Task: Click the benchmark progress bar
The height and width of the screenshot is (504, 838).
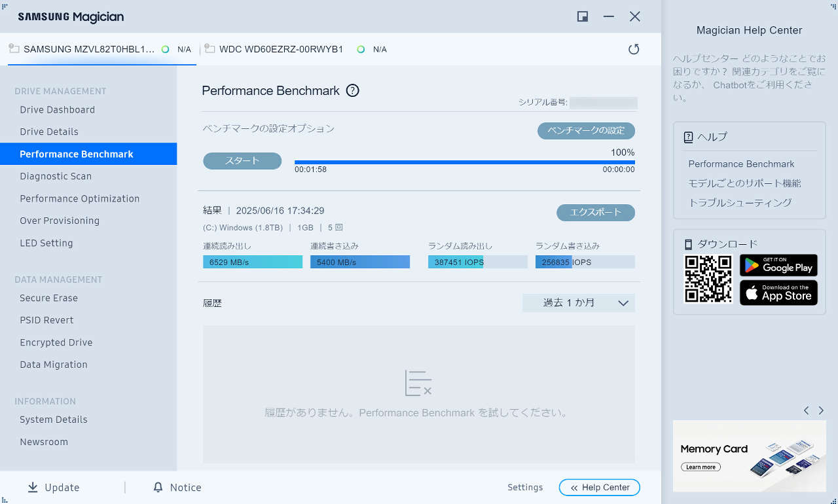Action: point(464,162)
